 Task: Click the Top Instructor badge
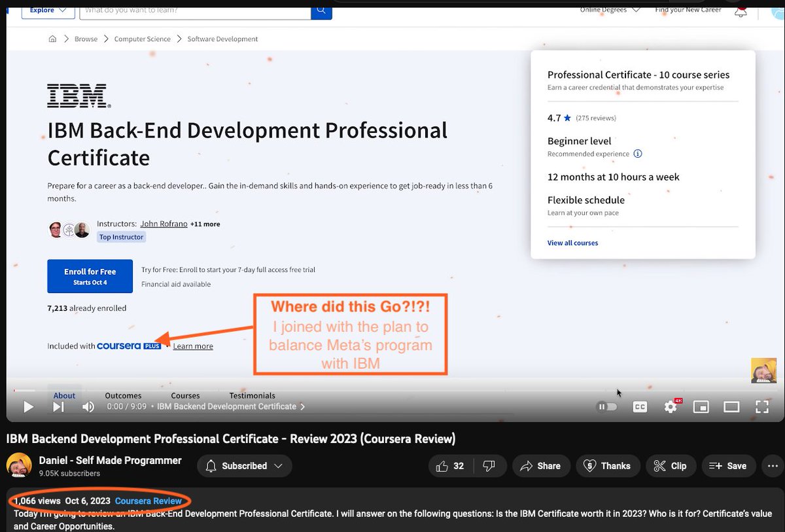pyautogui.click(x=121, y=238)
